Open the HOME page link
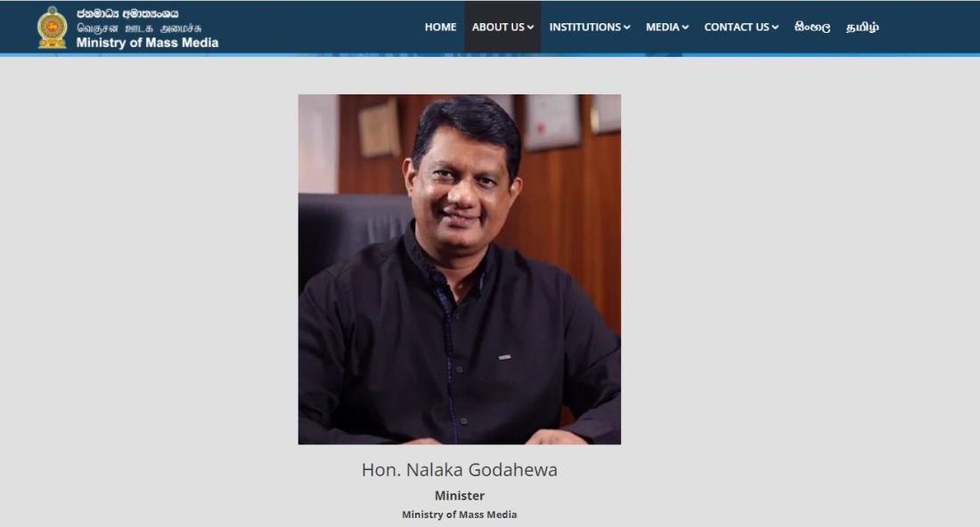The height and width of the screenshot is (527, 980). tap(441, 27)
